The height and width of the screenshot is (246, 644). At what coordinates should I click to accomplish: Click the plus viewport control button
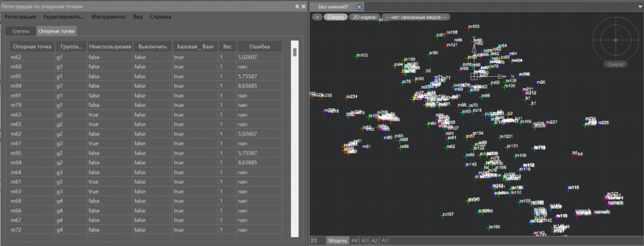[x=317, y=17]
